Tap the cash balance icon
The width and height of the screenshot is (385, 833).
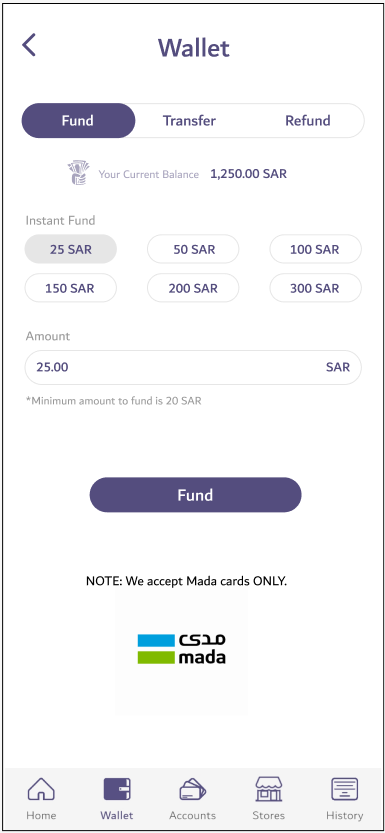click(79, 174)
